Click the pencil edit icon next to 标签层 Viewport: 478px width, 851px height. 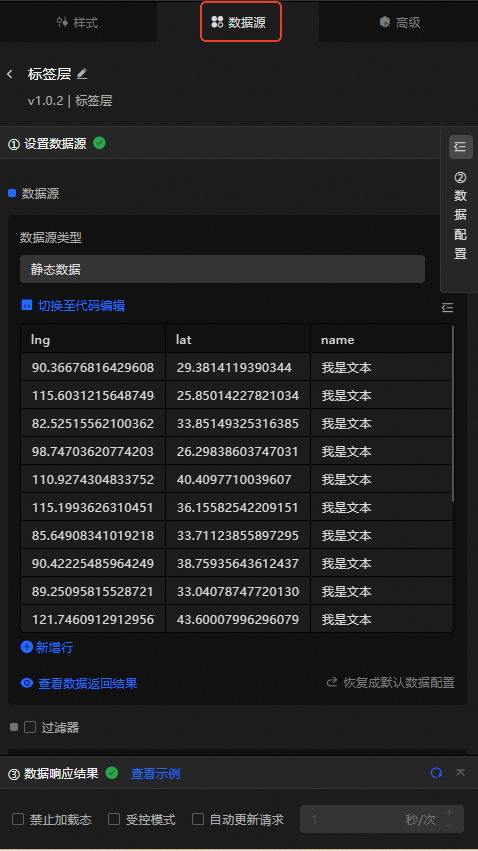(82, 73)
